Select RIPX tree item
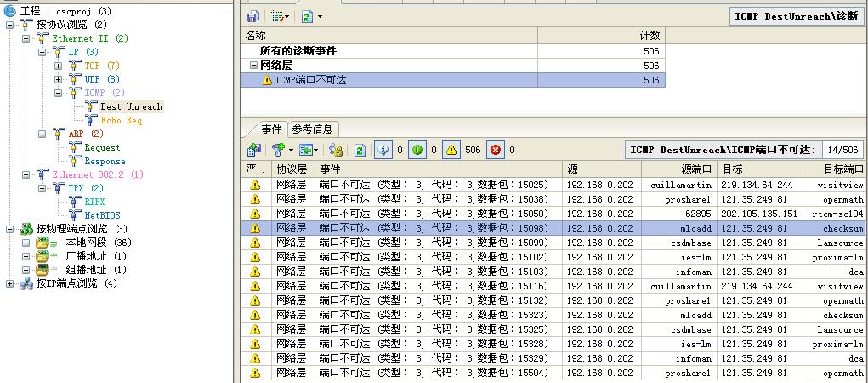This screenshot has width=868, height=383. (94, 202)
